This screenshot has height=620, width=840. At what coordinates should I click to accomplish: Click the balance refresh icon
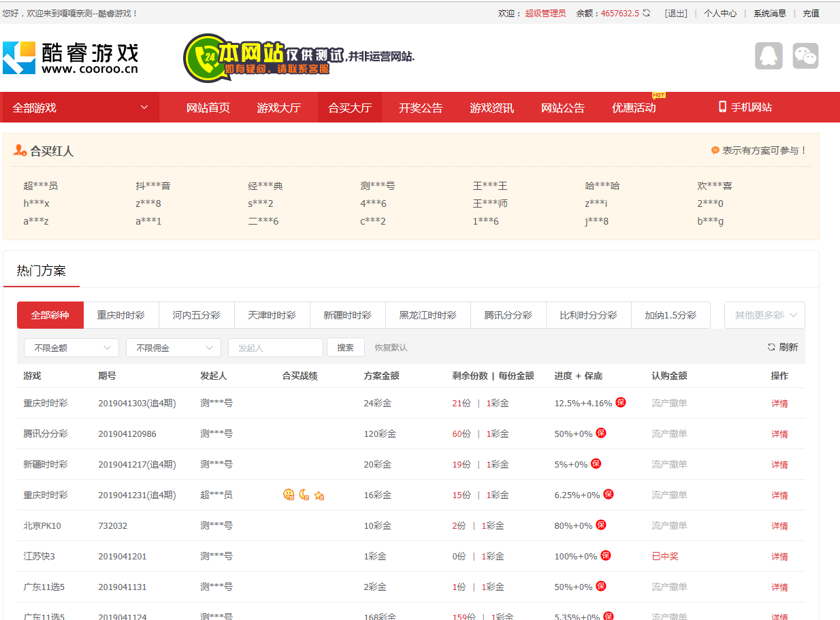pos(646,13)
